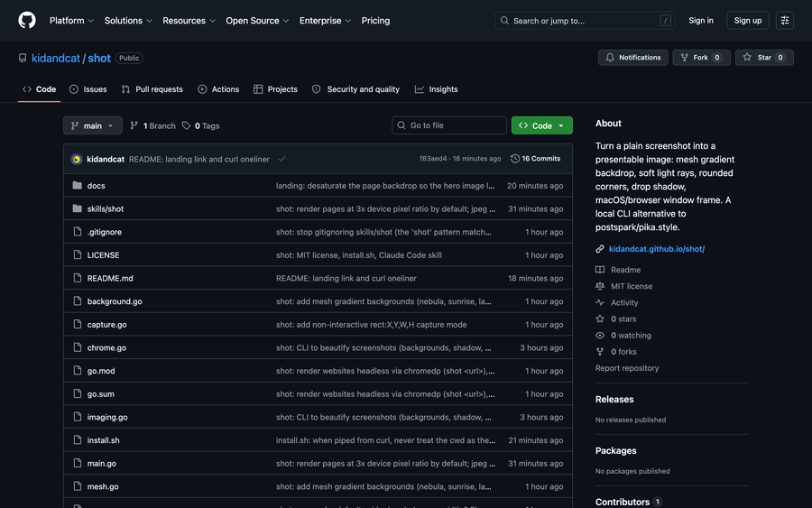Screen dimensions: 812x508
Task: Click the kidandcat avatar in commit row
Action: point(77,159)
